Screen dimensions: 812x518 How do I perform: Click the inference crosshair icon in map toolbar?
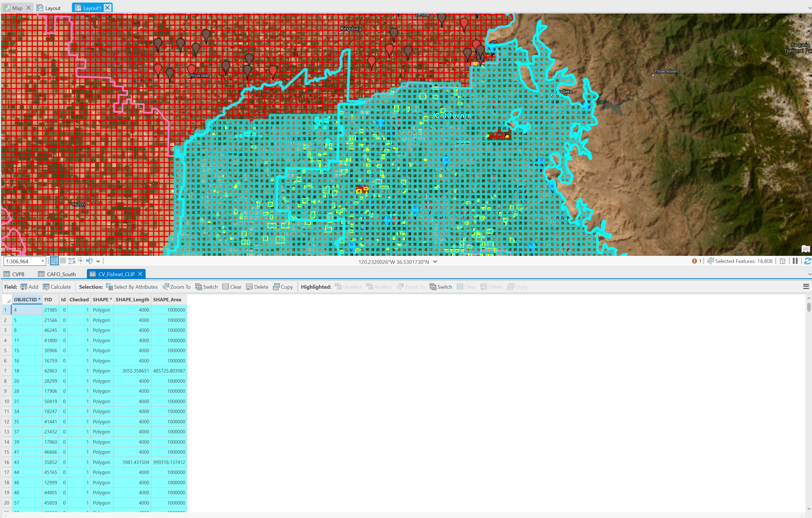[81, 261]
